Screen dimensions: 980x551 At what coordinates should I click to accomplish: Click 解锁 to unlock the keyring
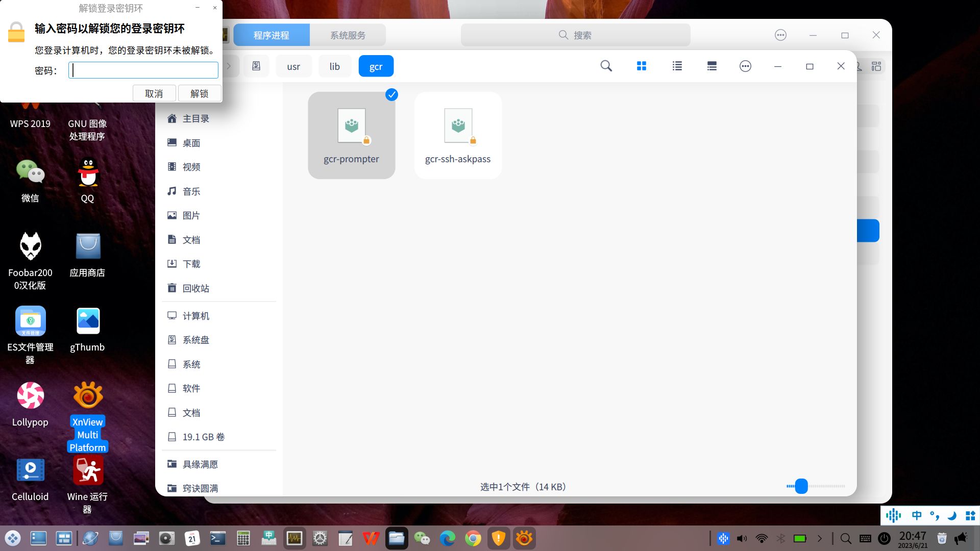pos(199,93)
